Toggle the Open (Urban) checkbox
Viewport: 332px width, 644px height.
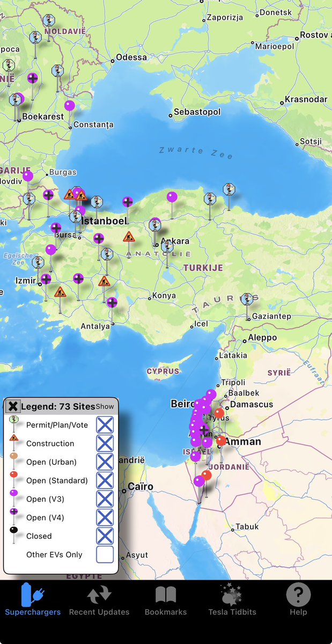pos(105,462)
